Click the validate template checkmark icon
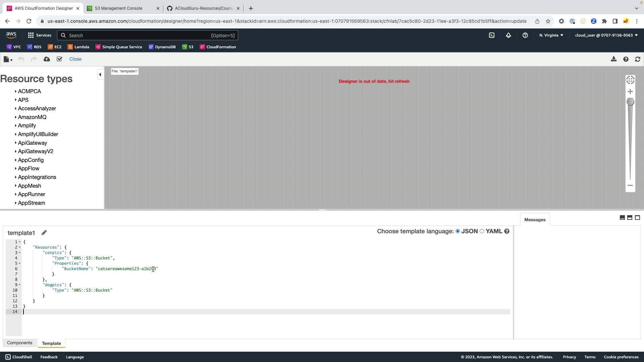The width and height of the screenshot is (644, 362). (x=59, y=59)
